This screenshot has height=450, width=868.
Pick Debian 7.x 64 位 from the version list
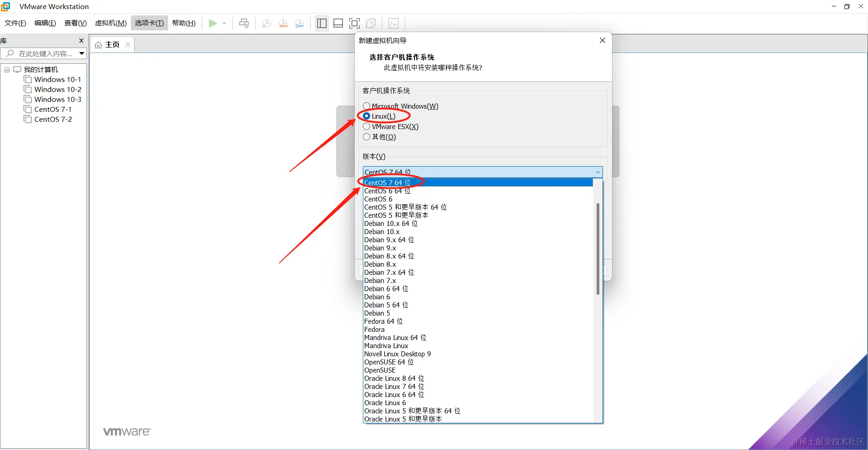[478, 273]
